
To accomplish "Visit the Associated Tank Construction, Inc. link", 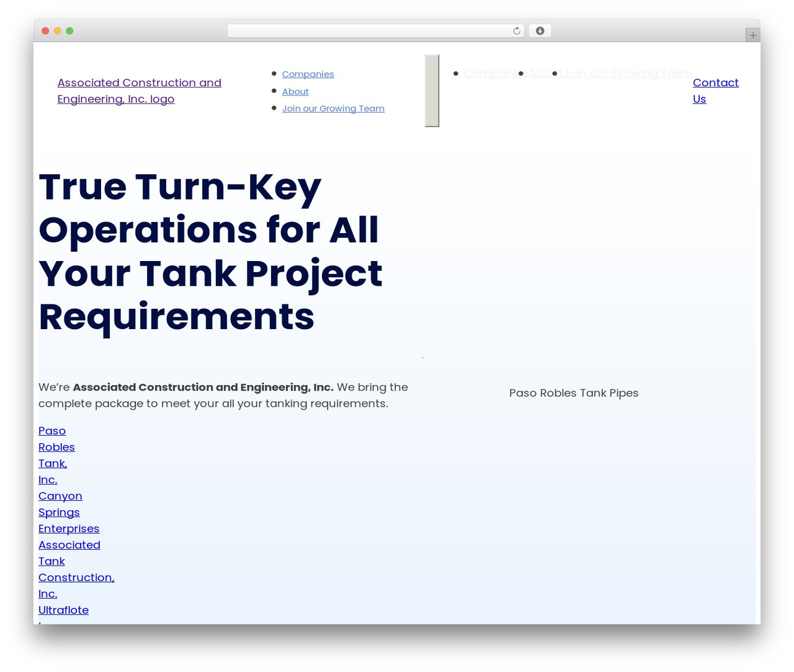I will point(76,569).
